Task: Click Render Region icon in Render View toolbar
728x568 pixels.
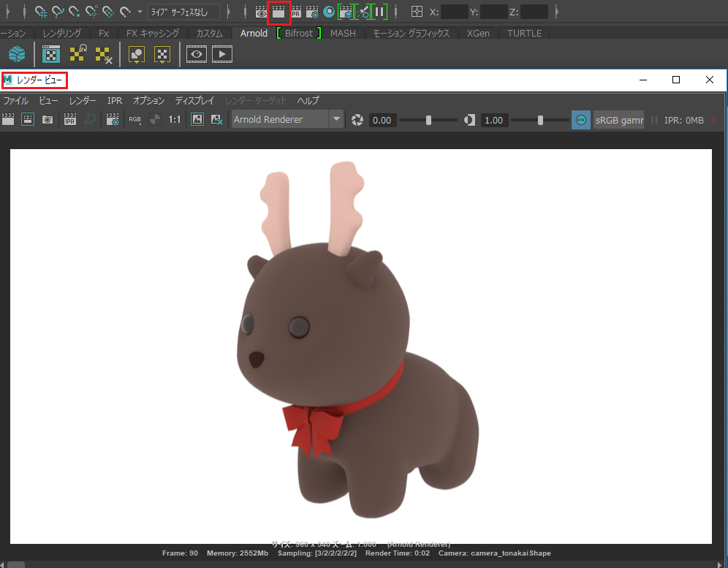Action: tap(28, 120)
